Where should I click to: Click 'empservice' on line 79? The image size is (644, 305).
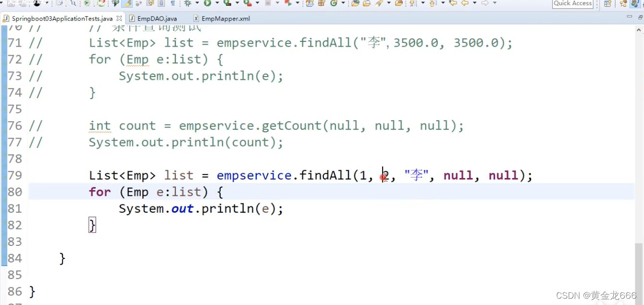(254, 175)
